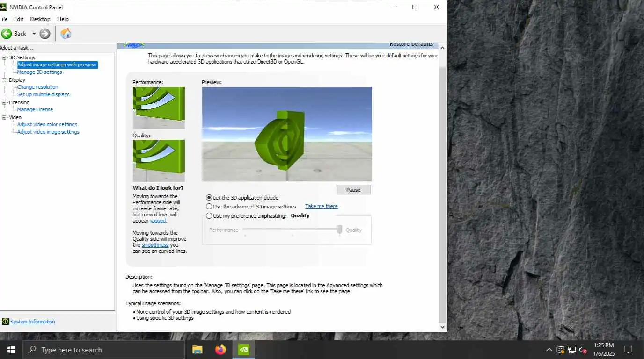Image resolution: width=644 pixels, height=359 pixels.
Task: Click the 3D logo preview image
Action: [x=287, y=134]
